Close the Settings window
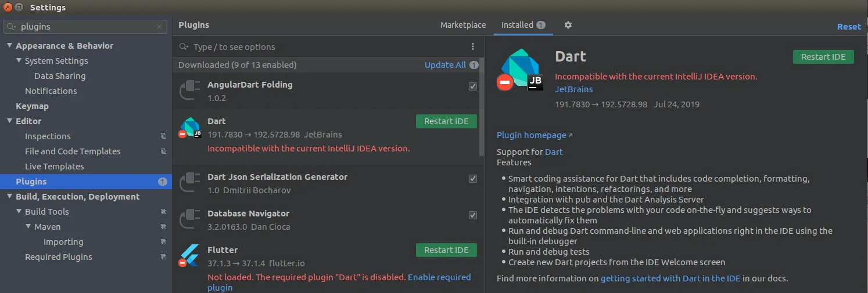Viewport: 868px width, 293px height. (8, 8)
